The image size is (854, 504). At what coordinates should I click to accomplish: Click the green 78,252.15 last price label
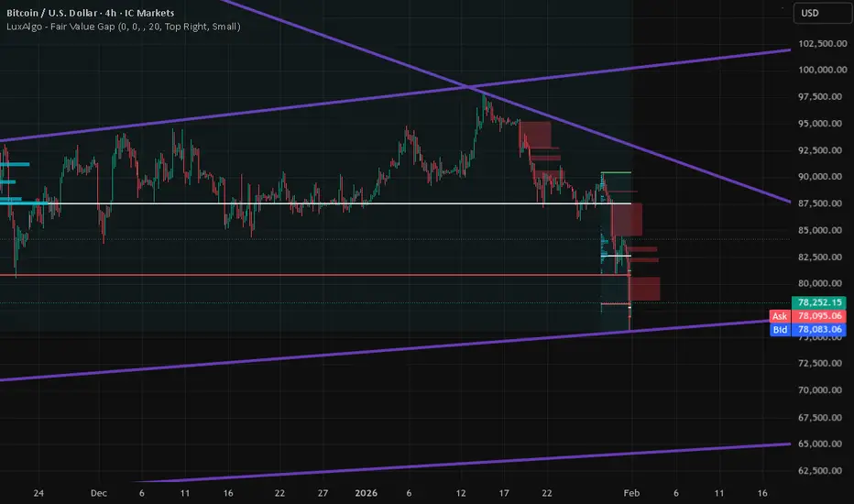click(x=818, y=302)
